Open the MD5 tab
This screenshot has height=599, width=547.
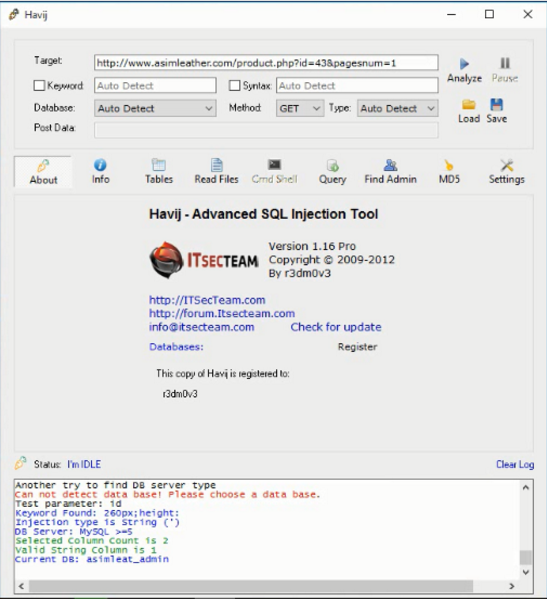(449, 172)
